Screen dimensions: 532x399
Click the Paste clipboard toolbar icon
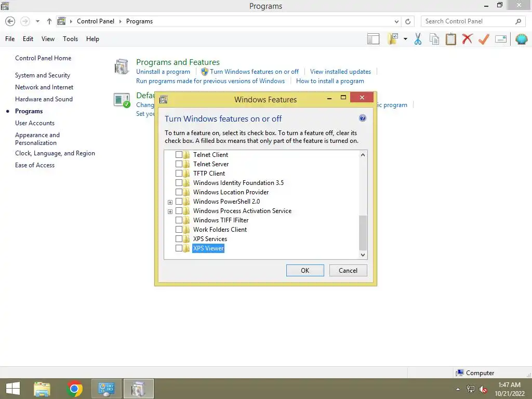[x=450, y=39]
